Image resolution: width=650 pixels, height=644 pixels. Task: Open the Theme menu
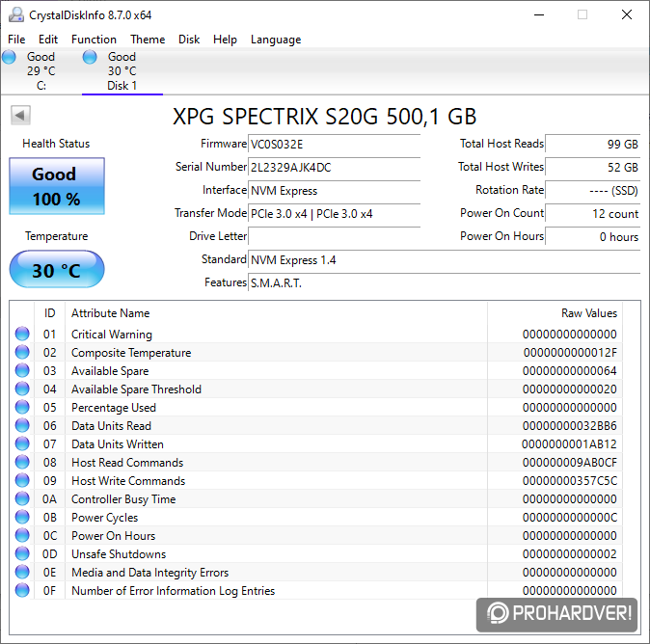click(x=148, y=40)
